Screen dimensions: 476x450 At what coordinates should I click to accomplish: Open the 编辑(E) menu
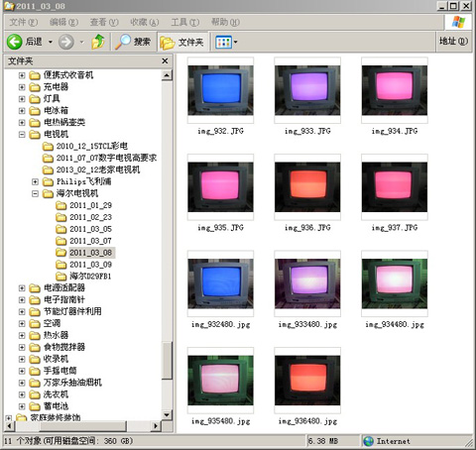point(63,23)
